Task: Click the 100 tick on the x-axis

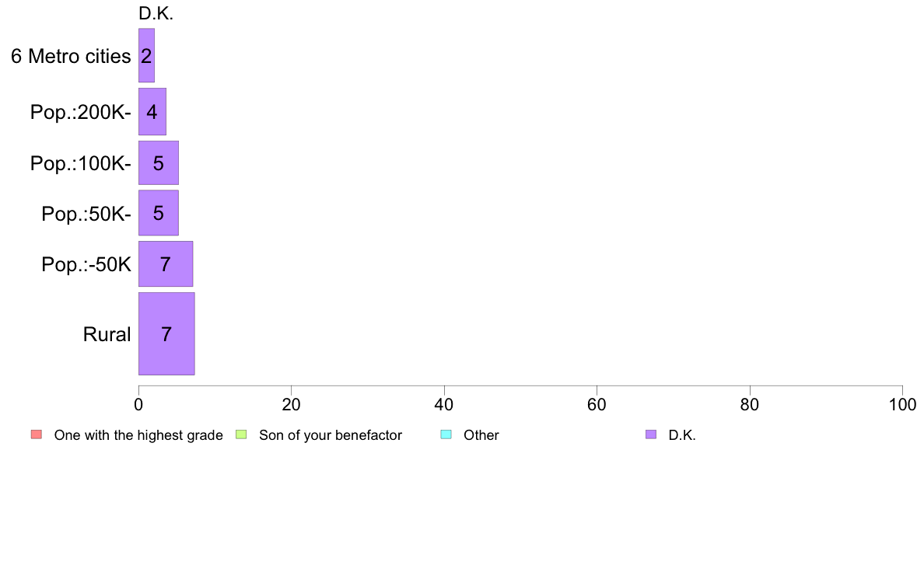Action: [902, 404]
